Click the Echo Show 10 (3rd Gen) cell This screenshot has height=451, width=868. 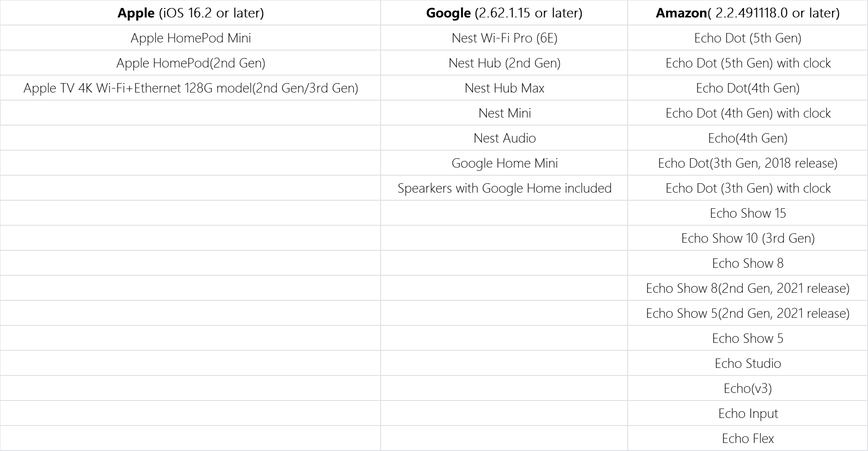pos(748,238)
